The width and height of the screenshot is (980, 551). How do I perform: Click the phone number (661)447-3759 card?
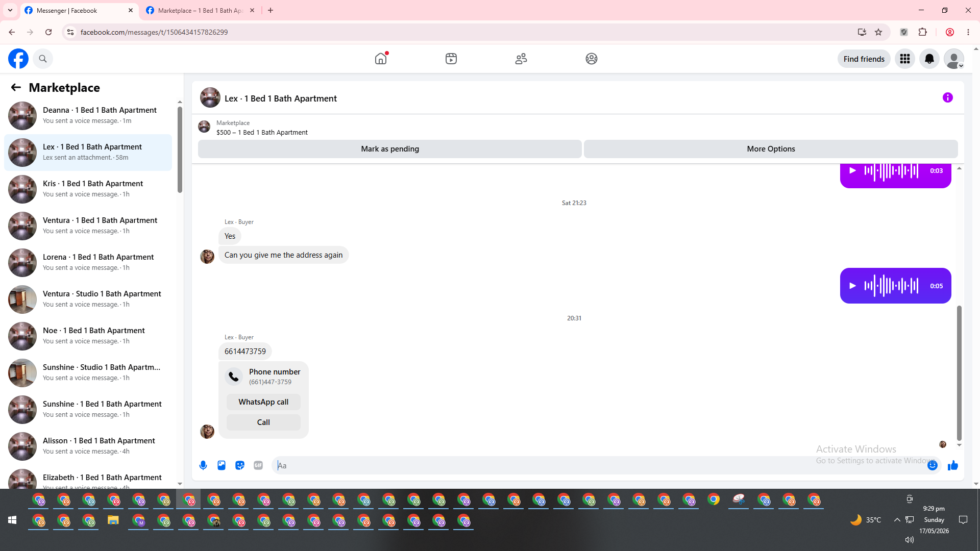pyautogui.click(x=263, y=377)
